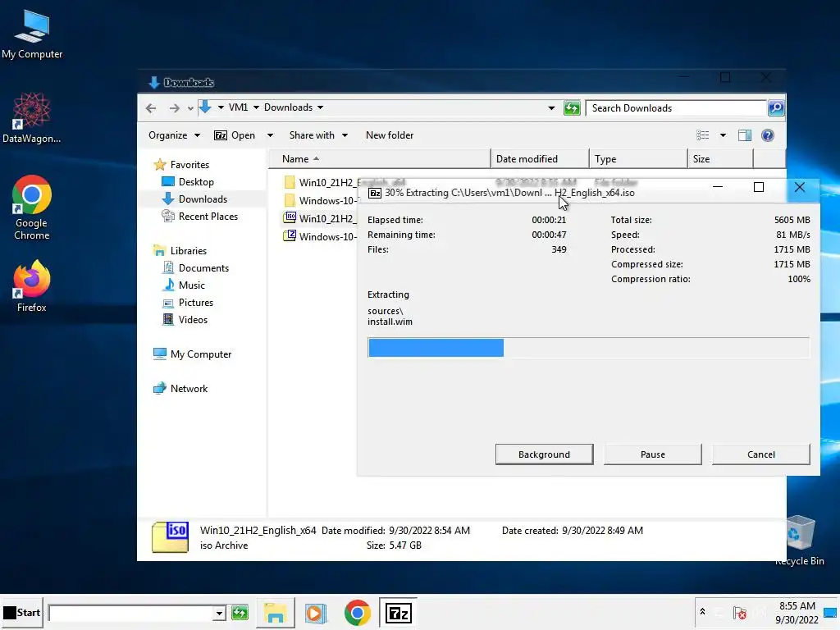Open File Explorer from the taskbar
This screenshot has height=630, width=840.
[x=275, y=613]
